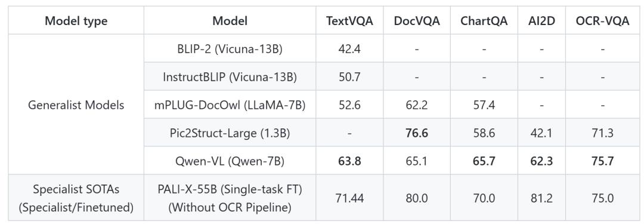
Task: Select the Specialist SOTAs cell
Action: coord(76,198)
